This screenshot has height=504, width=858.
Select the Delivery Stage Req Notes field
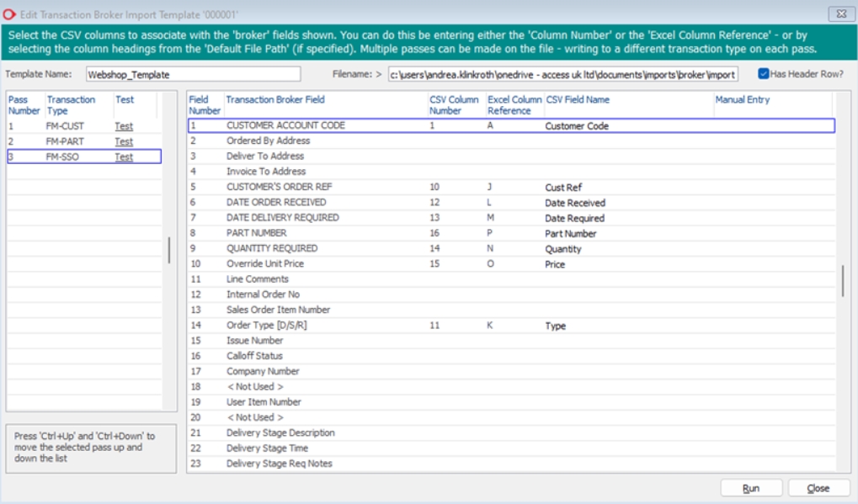coord(512,463)
